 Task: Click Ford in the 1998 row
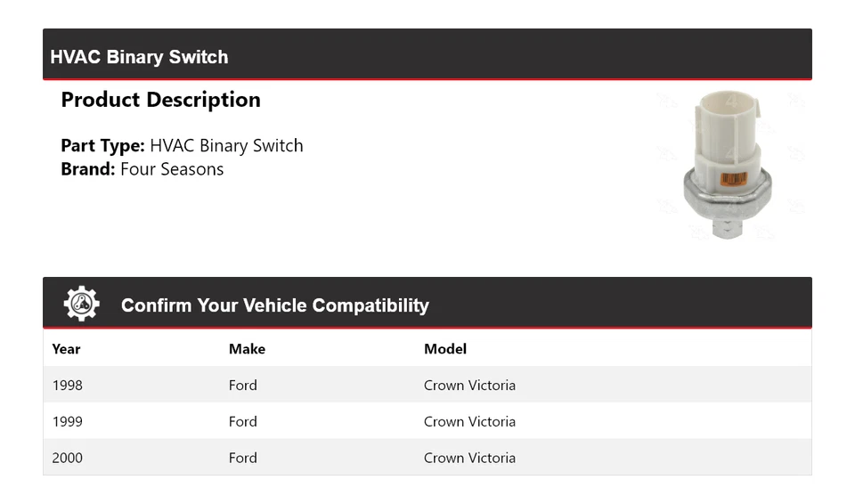pyautogui.click(x=242, y=385)
